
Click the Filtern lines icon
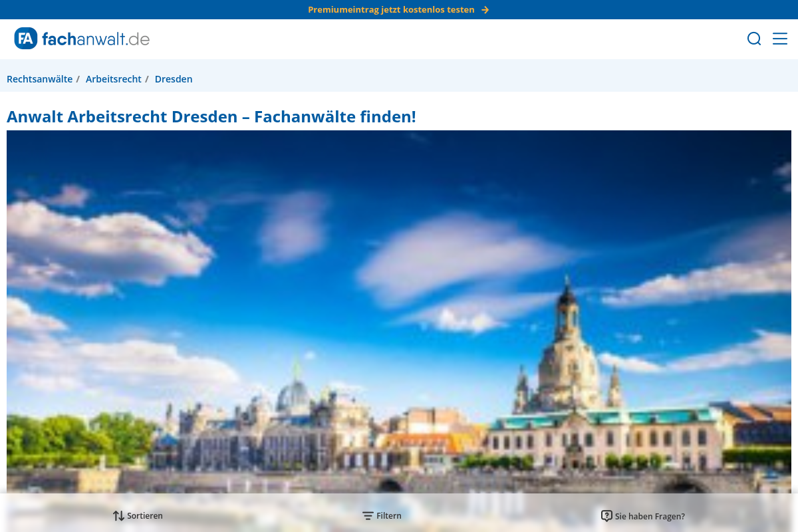pyautogui.click(x=368, y=516)
